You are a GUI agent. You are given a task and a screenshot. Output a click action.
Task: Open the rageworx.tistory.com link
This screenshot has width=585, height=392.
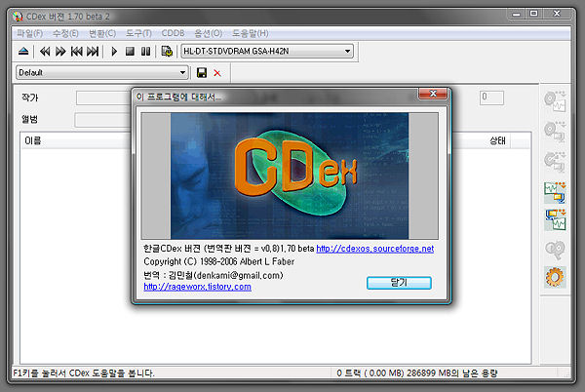pyautogui.click(x=197, y=287)
